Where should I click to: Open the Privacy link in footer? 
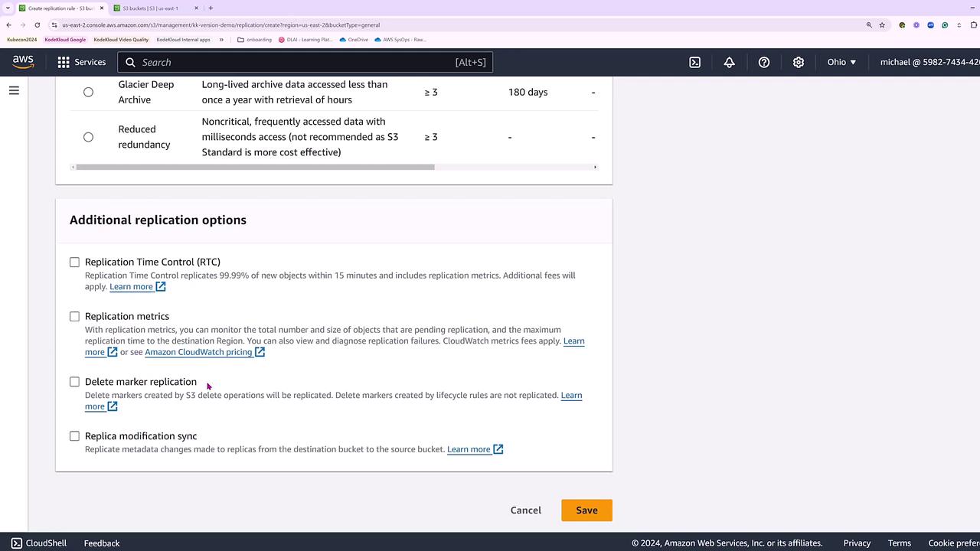point(857,543)
